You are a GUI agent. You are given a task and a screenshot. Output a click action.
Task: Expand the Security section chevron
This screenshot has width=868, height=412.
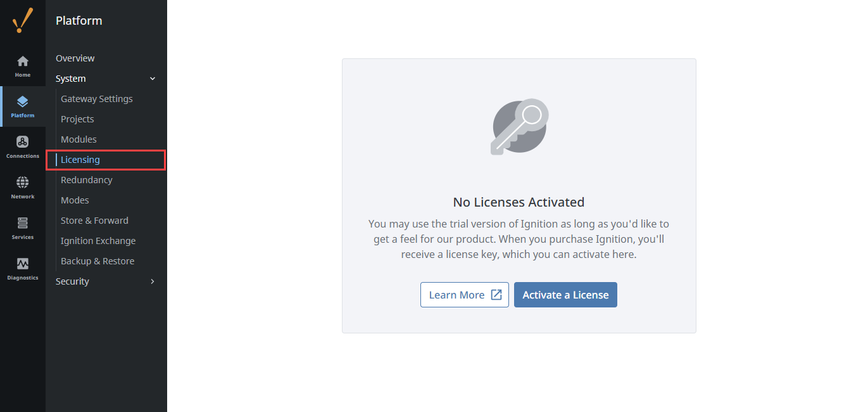[152, 281]
